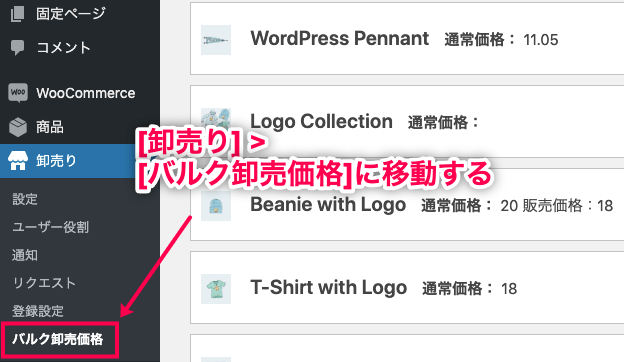
Task: Click the 販売価格：18 sale price text
Action: pyautogui.click(x=567, y=206)
